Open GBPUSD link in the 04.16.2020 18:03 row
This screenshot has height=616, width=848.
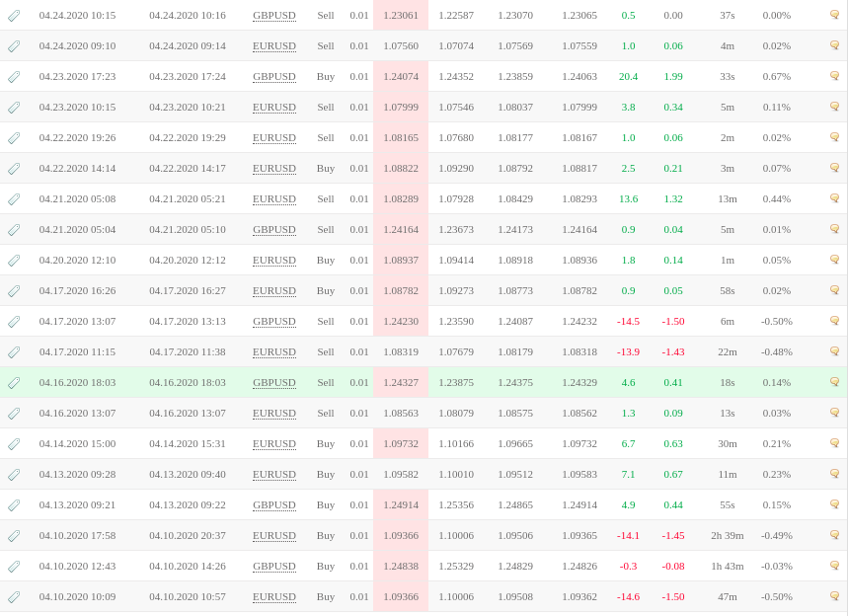click(x=274, y=382)
